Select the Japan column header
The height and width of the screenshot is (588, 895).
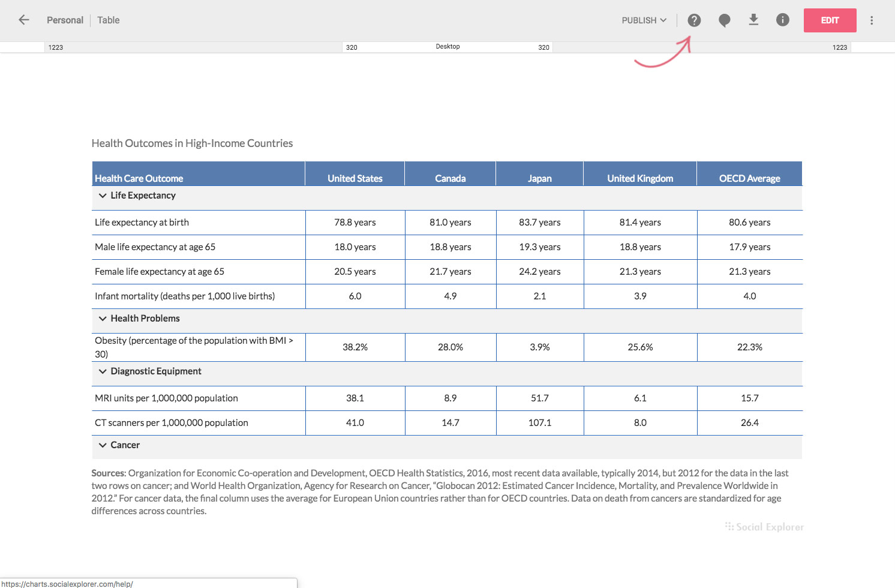pyautogui.click(x=539, y=178)
